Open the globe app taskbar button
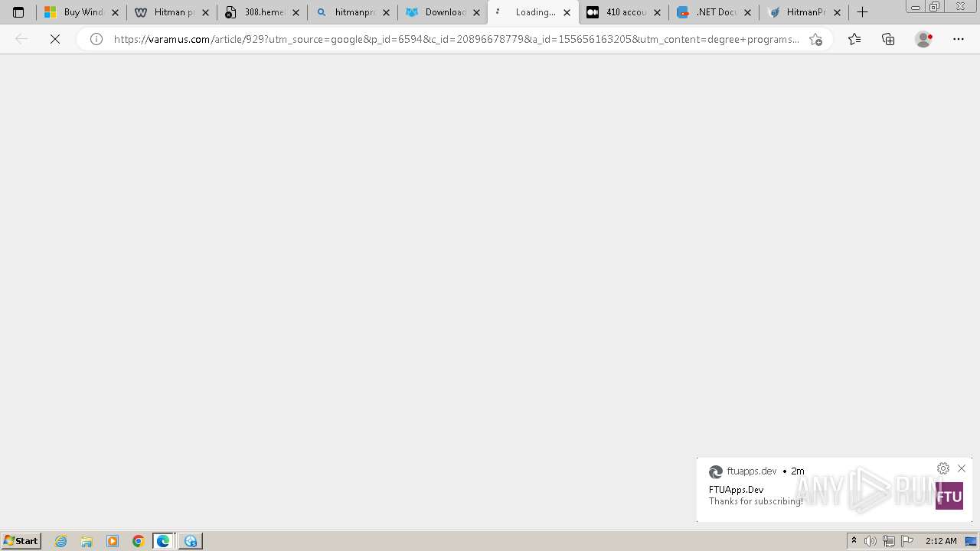The image size is (980, 551). tap(190, 541)
